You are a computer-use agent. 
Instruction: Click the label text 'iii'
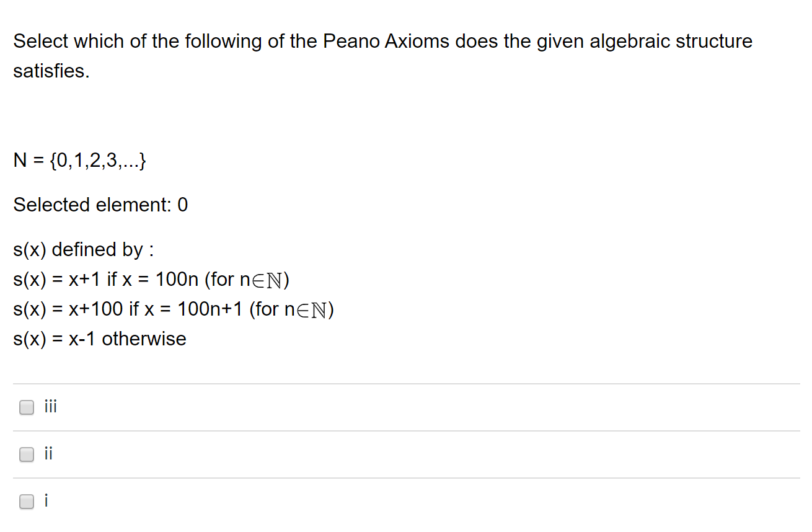51,406
